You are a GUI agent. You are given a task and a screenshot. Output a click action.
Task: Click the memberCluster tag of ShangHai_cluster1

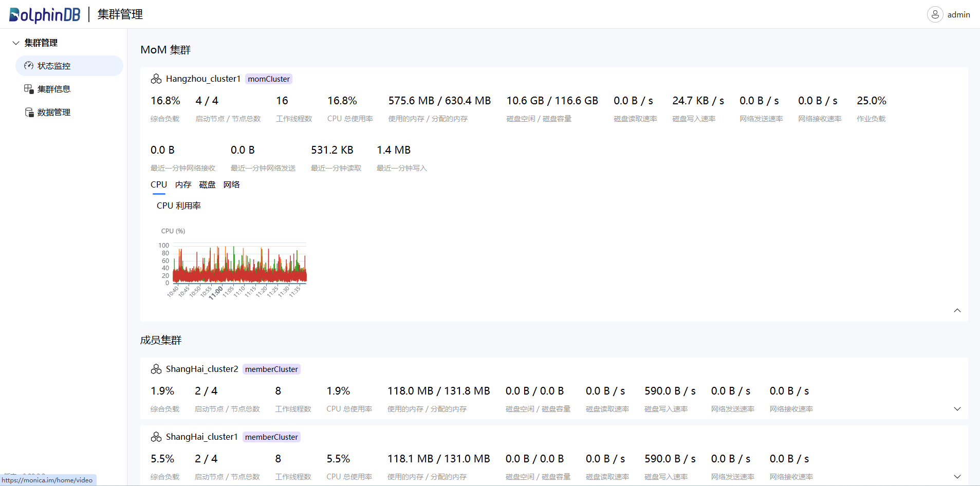[x=271, y=437]
